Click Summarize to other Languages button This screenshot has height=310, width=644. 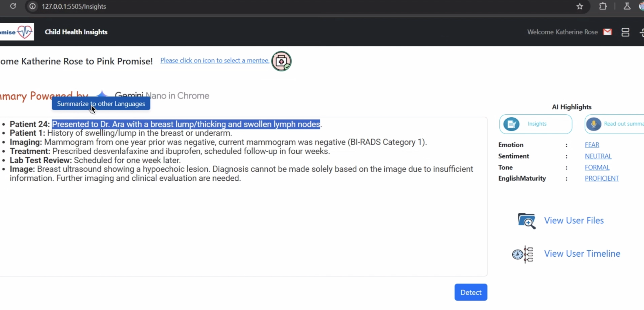[x=101, y=104]
